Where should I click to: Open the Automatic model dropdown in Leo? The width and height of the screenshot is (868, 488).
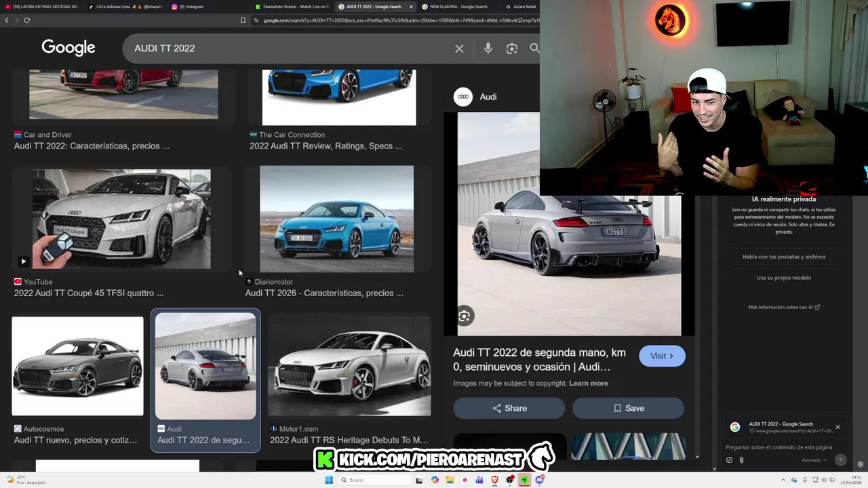point(814,460)
